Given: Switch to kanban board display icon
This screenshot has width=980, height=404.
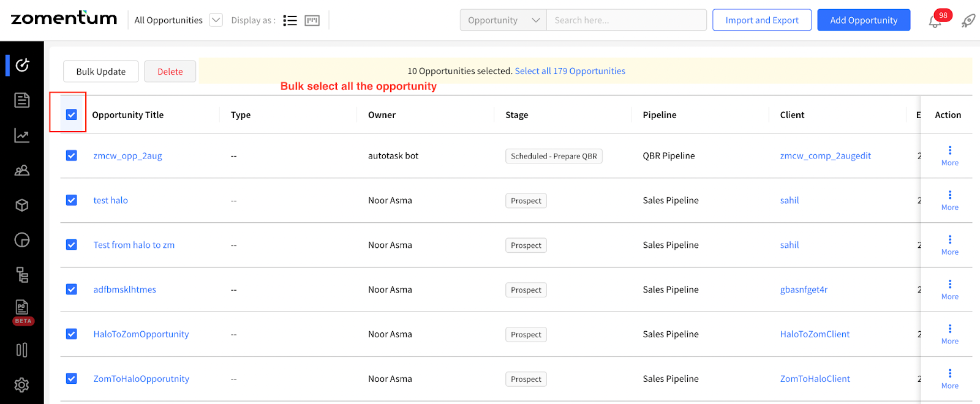Looking at the screenshot, I should tap(312, 21).
